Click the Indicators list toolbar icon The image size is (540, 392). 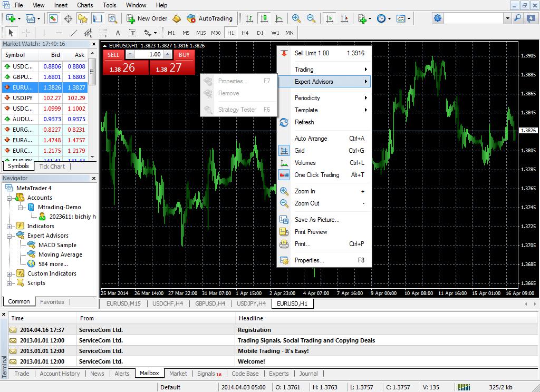coord(362,18)
